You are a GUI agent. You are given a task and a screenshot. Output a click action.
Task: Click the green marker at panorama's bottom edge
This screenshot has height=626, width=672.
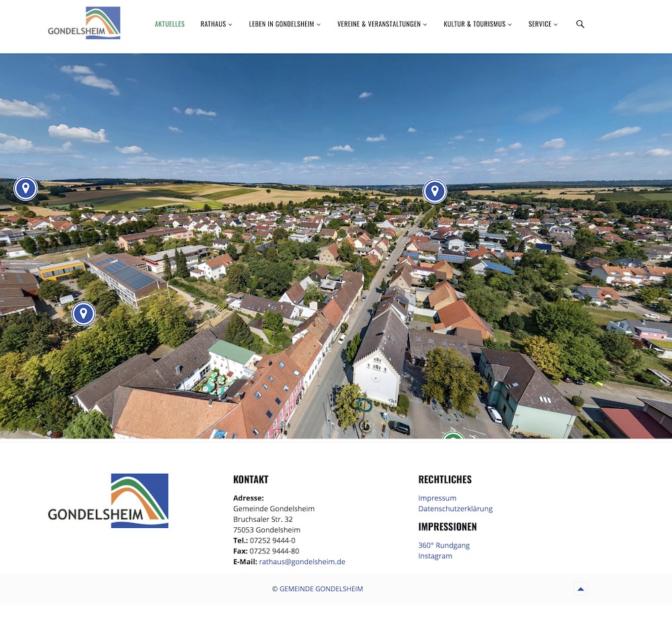(453, 436)
